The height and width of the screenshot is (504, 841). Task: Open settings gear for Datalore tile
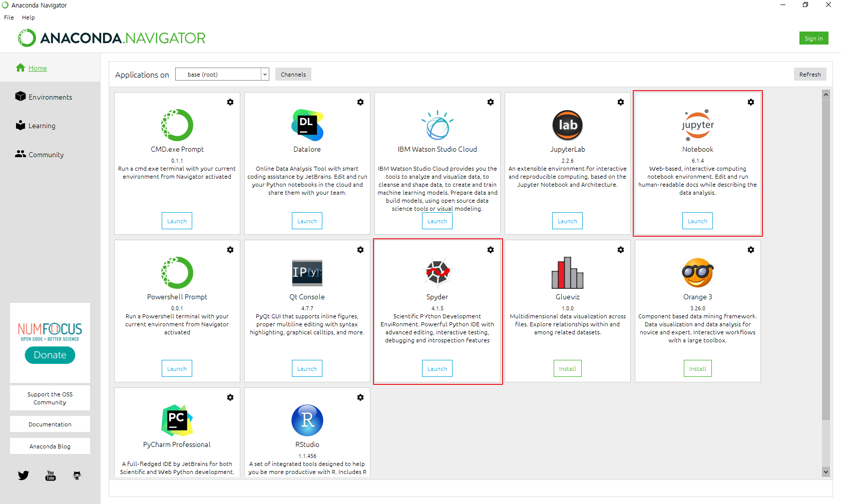pyautogui.click(x=360, y=102)
